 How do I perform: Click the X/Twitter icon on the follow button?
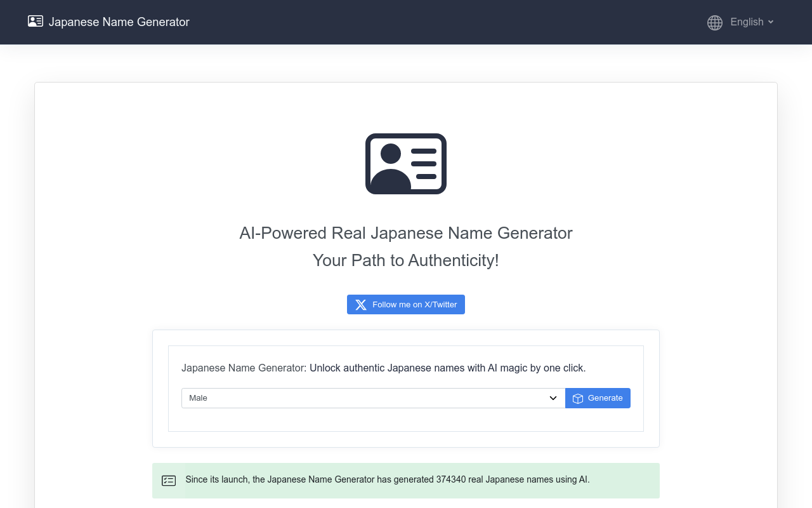[x=360, y=304]
